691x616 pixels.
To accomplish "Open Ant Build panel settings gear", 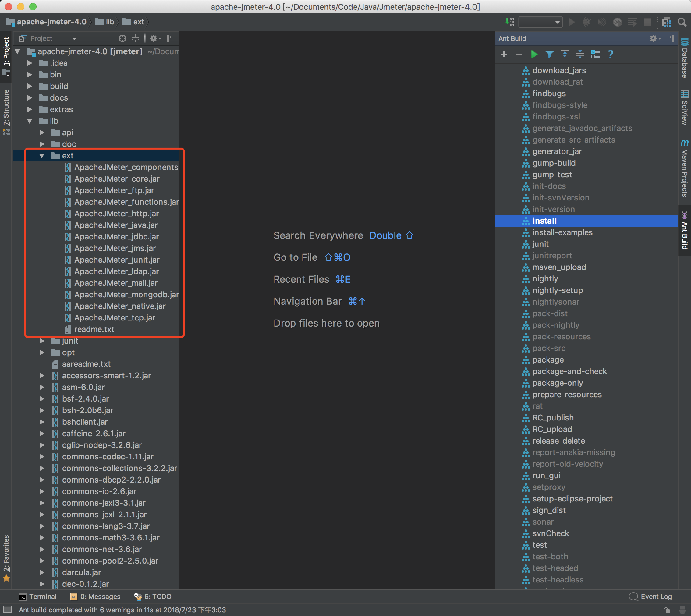I will [655, 38].
